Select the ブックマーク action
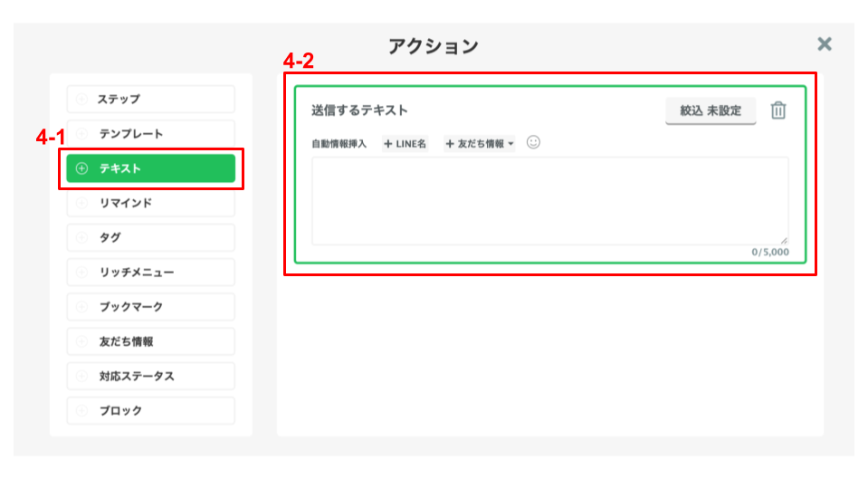This screenshot has height=479, width=868. (x=150, y=307)
